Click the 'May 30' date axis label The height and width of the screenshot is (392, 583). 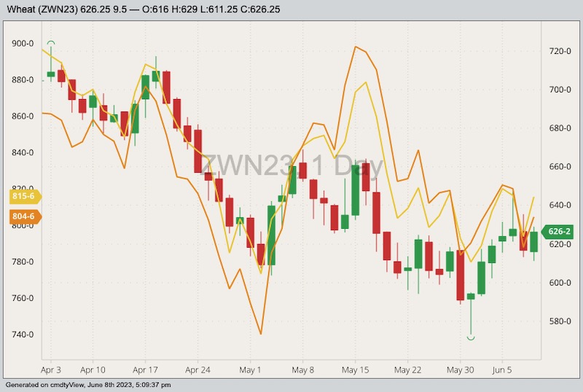[460, 370]
